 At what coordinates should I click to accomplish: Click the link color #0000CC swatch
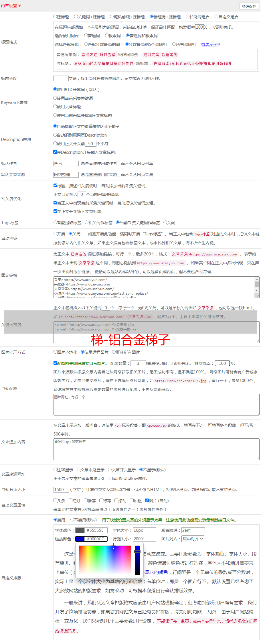coord(80,539)
